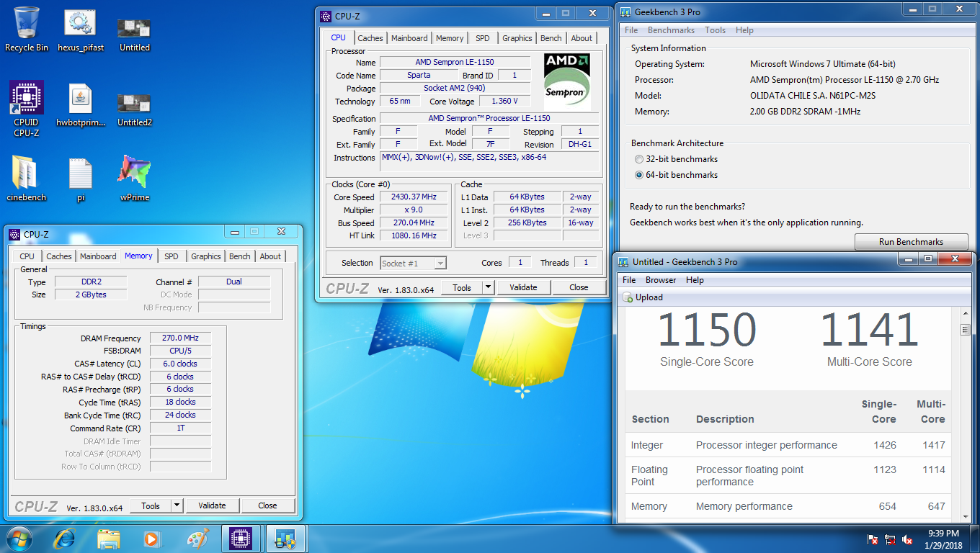Open Mainboard tab in CPU-Z CPU window
This screenshot has height=553, width=980.
pyautogui.click(x=409, y=38)
